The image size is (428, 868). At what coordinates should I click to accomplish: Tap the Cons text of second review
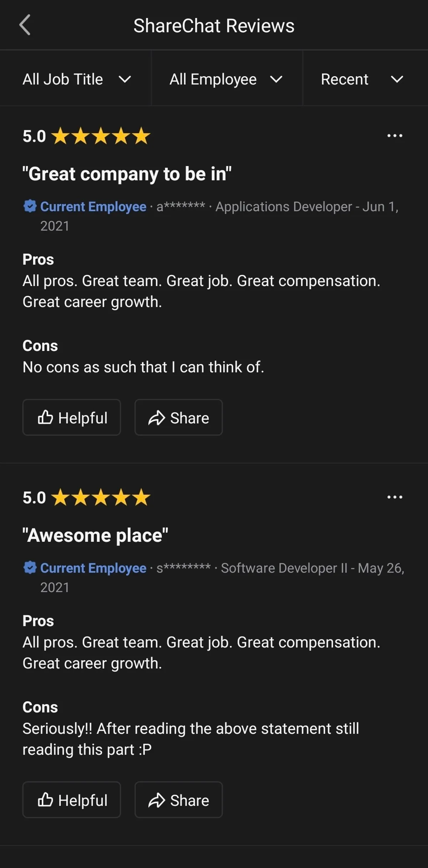click(190, 739)
